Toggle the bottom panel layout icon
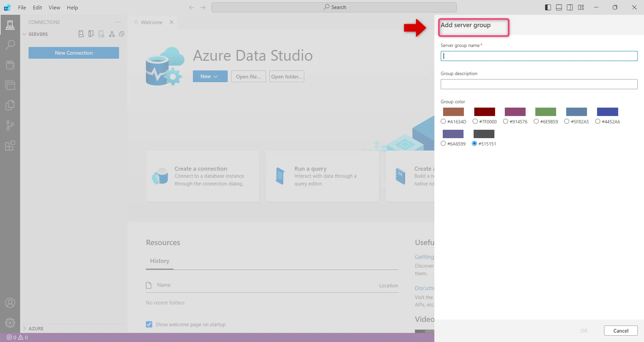Screen dimensions: 644x342 pyautogui.click(x=559, y=7)
